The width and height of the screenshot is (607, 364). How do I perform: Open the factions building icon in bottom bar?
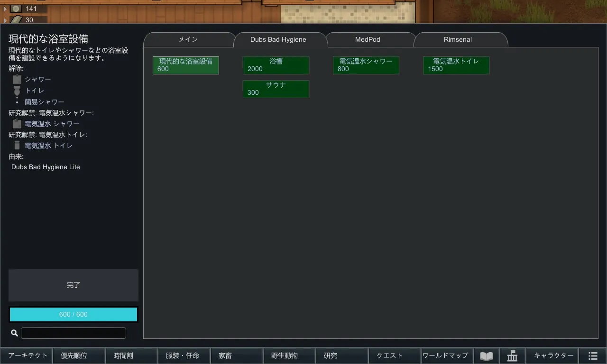(x=512, y=356)
